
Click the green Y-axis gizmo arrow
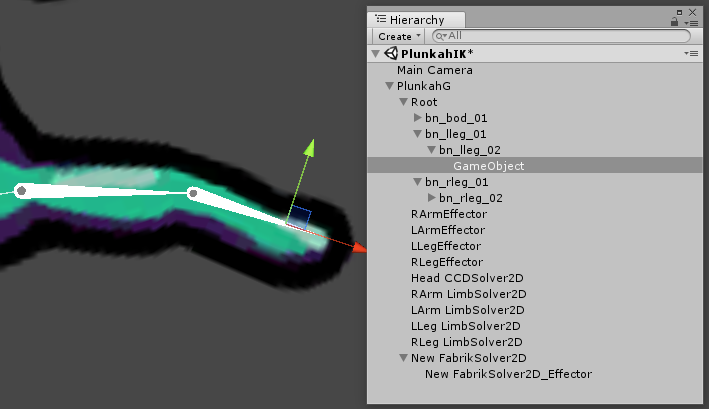[x=310, y=148]
